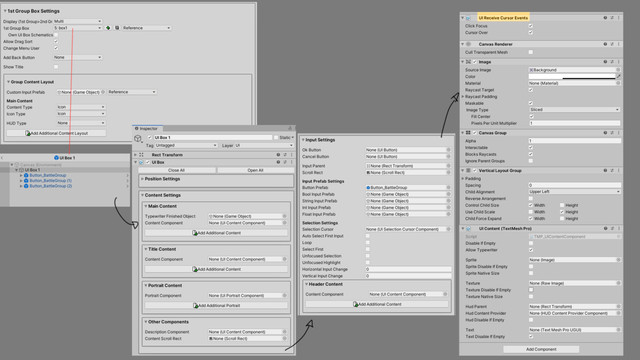Image resolution: width=640 pixels, height=360 pixels.
Task: Click the Image Color swatch
Action: 572,76
